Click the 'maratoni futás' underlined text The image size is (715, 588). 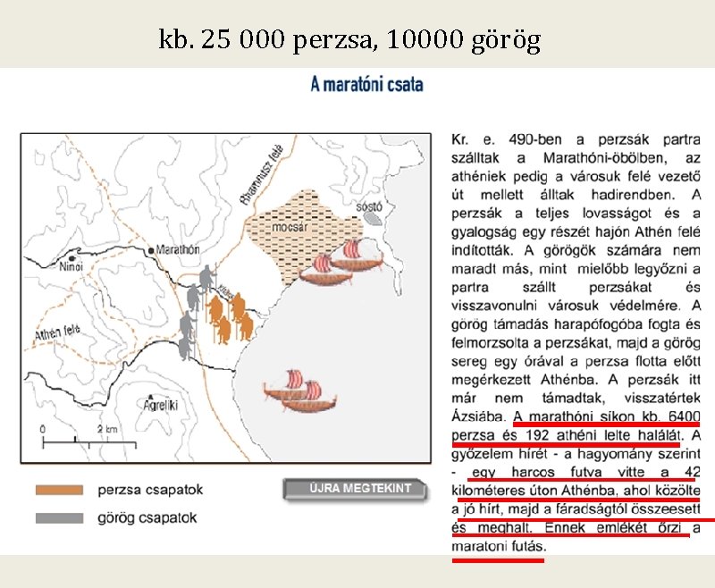click(498, 547)
